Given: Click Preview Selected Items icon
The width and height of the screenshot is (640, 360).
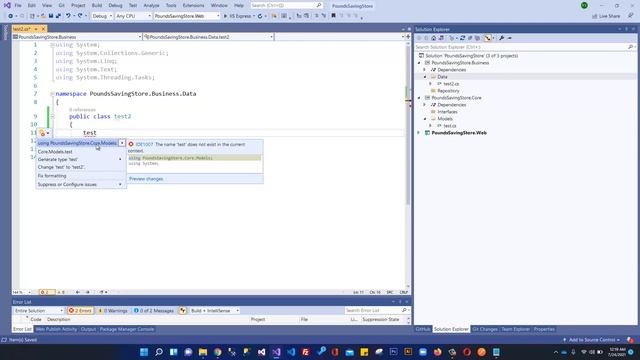Looking at the screenshot, I should click(x=509, y=38).
